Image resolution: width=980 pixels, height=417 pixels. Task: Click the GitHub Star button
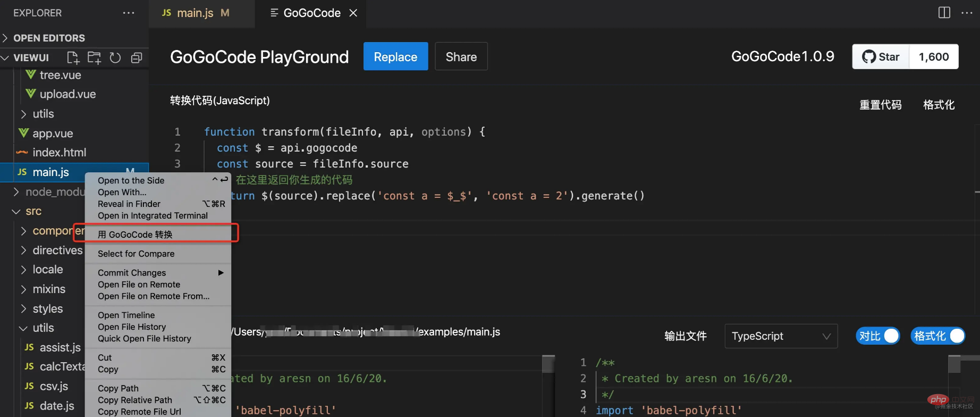click(881, 57)
